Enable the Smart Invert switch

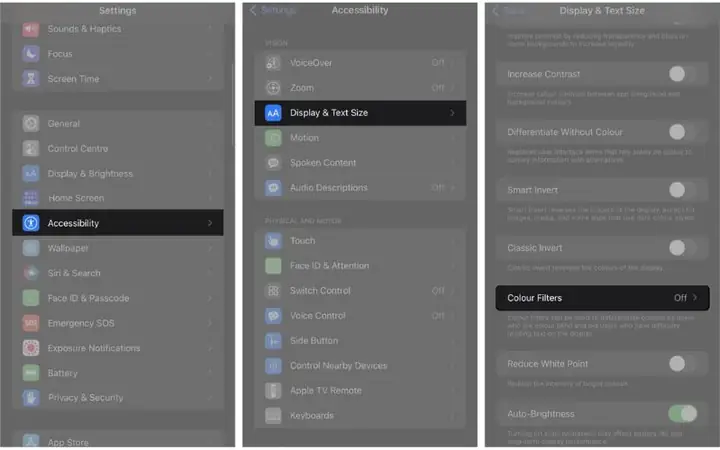682,190
